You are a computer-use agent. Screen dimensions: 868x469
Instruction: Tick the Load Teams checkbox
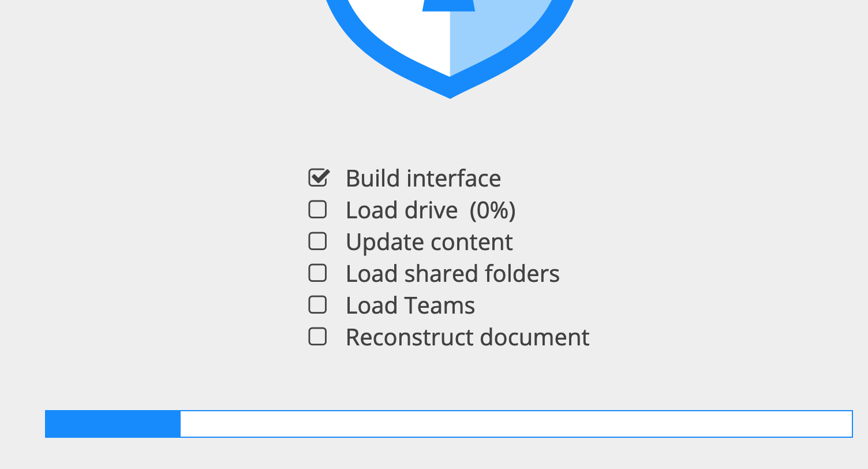click(318, 304)
